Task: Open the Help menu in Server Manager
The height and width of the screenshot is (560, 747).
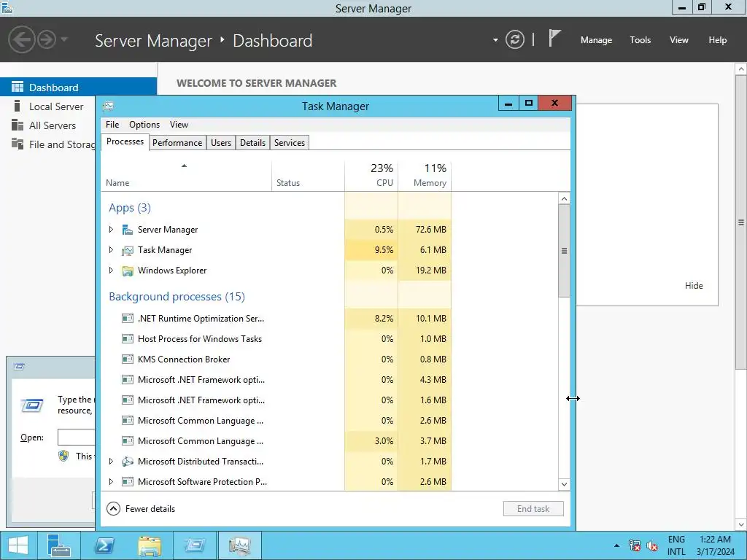Action: pyautogui.click(x=718, y=40)
